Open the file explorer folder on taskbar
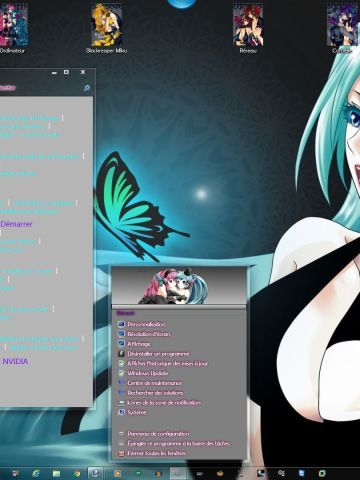 pos(56,473)
